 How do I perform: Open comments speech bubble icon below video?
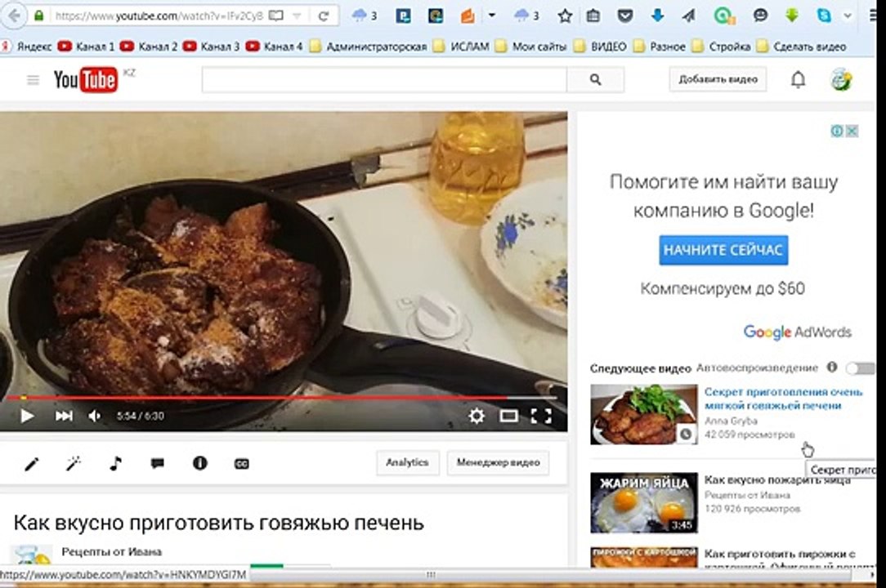[158, 464]
